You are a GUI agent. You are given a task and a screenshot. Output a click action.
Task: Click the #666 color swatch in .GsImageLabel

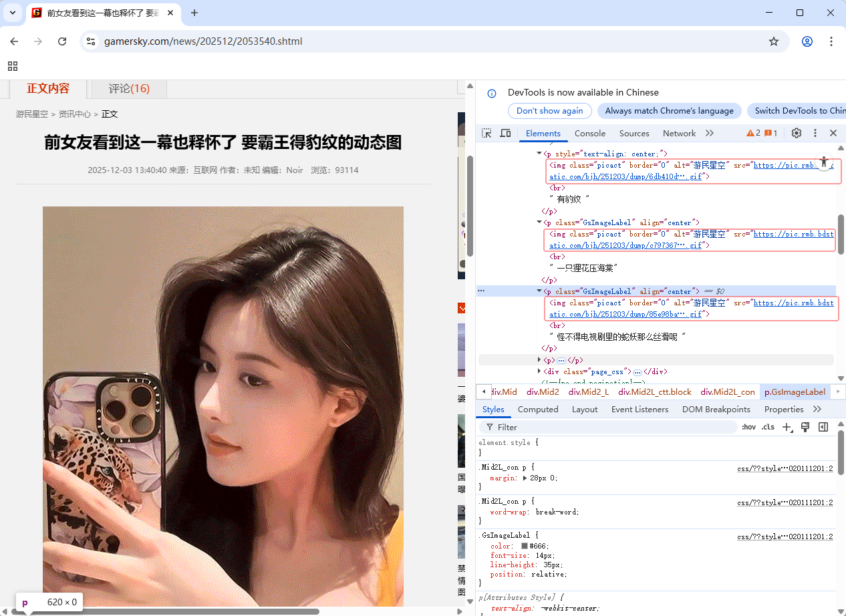[526, 546]
